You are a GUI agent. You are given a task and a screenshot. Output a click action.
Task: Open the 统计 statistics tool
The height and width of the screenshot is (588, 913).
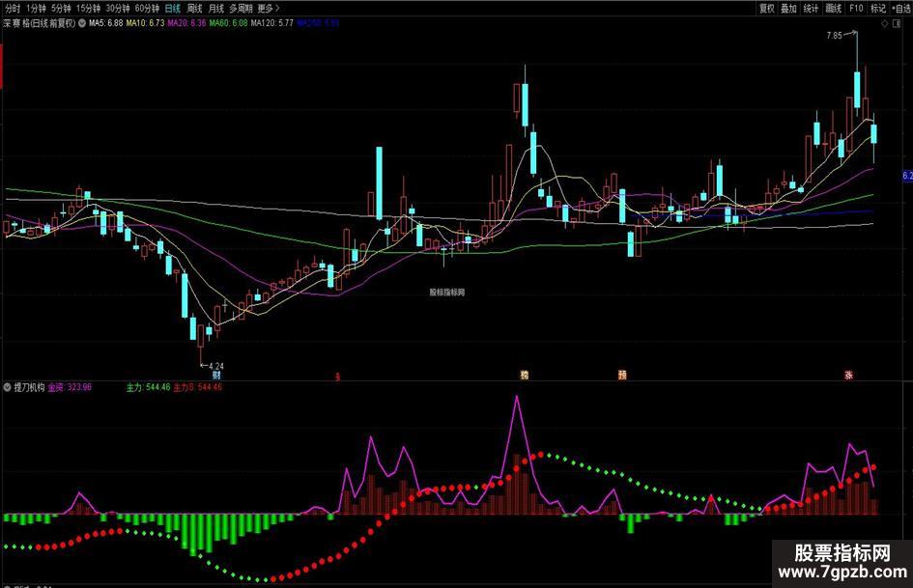812,8
